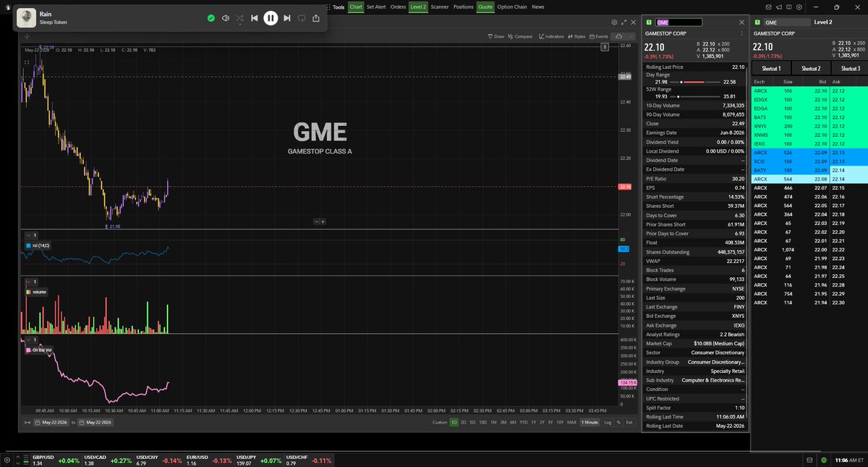
Task: Click the speaker volume icon in media player
Action: click(226, 18)
